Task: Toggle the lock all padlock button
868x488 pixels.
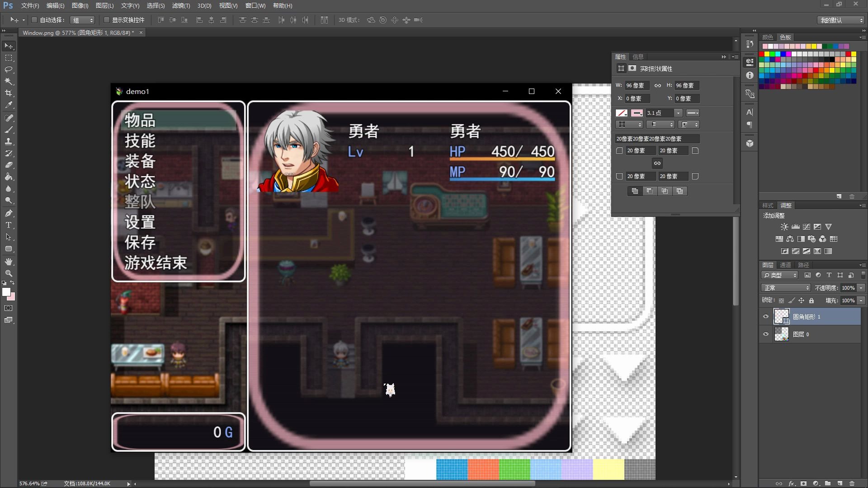Action: click(x=811, y=300)
